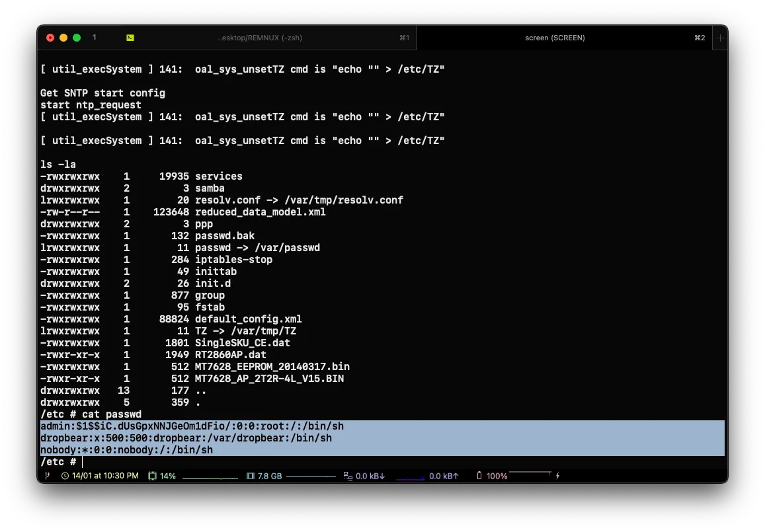Click the git branch icon in status bar

[46, 476]
